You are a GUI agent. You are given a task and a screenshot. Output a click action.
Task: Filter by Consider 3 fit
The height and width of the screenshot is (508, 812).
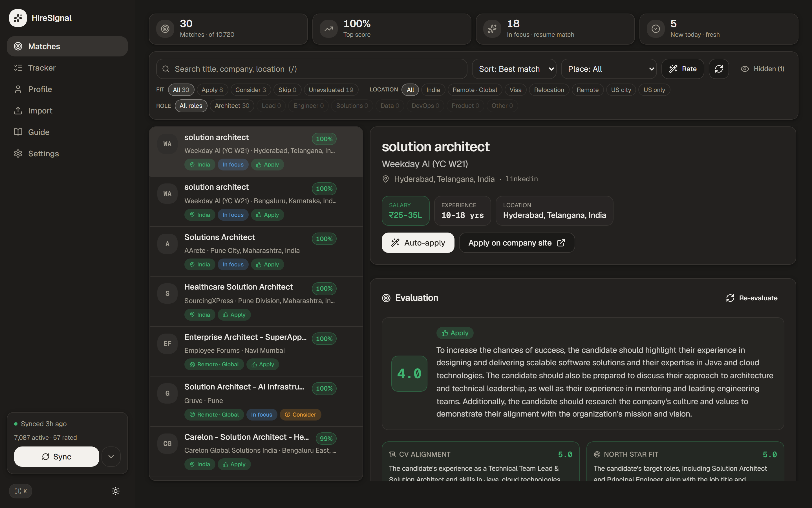click(250, 90)
